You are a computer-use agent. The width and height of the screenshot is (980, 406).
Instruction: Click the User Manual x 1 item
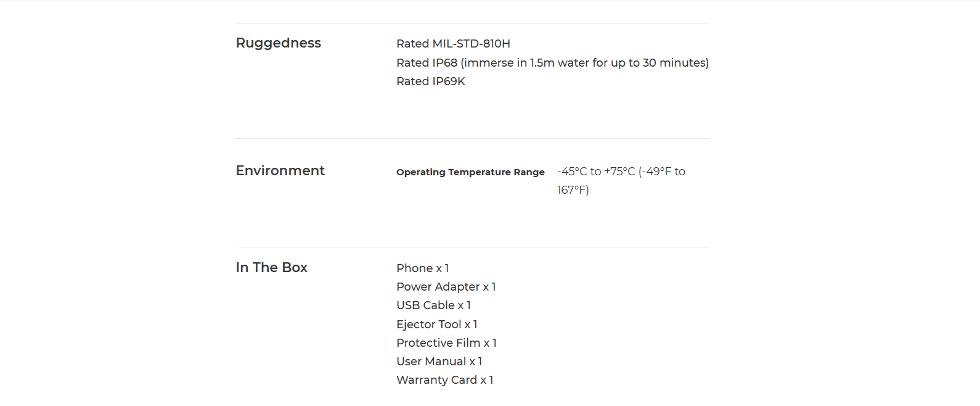pos(439,362)
